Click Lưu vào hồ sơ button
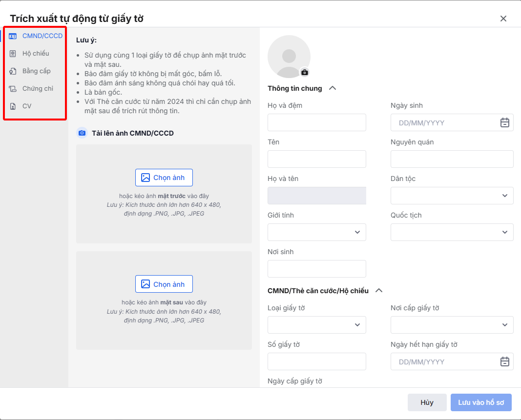 (481, 402)
